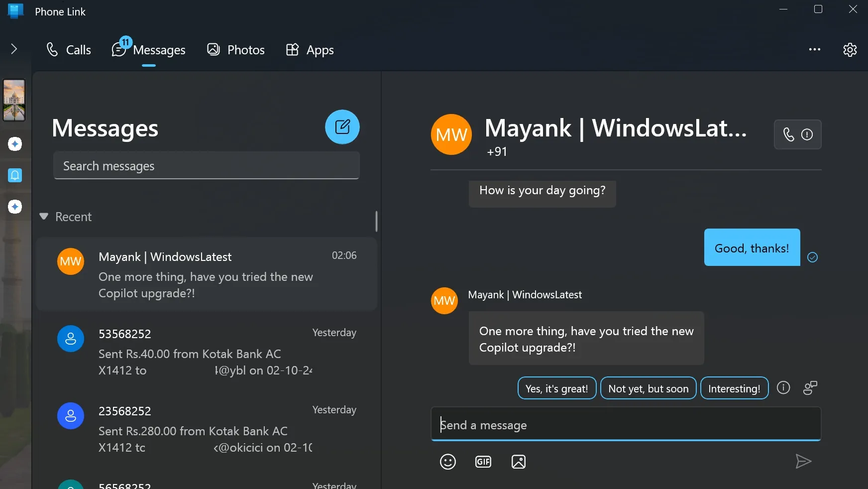Click the 02:06 timestamp on Mayank's conversation
The height and width of the screenshot is (489, 868).
click(x=344, y=255)
